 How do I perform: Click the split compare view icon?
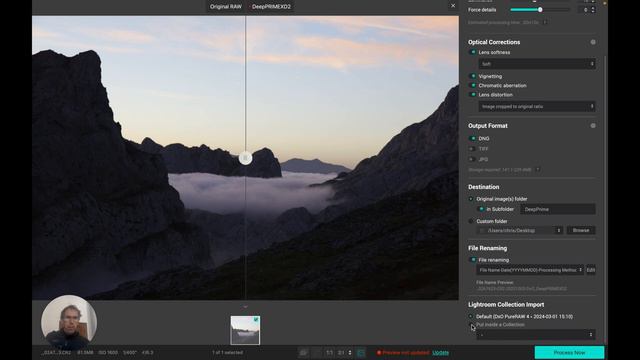[x=361, y=353]
